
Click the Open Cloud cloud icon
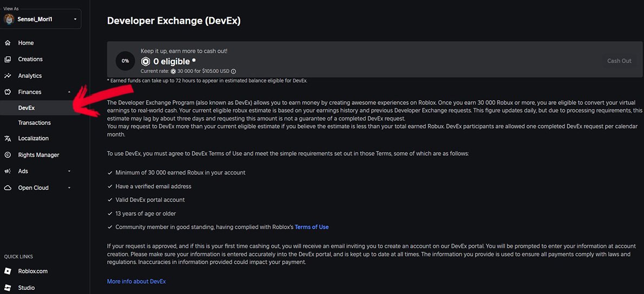coord(8,188)
